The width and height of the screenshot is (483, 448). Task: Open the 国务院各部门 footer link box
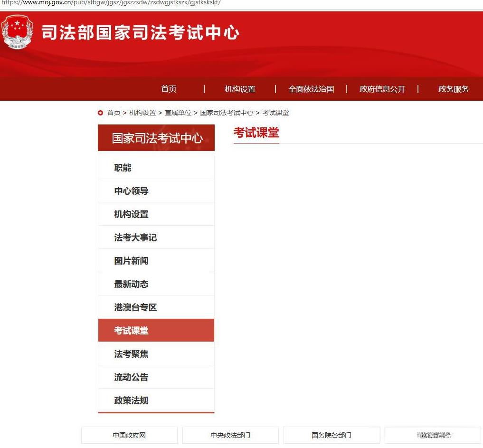click(x=331, y=435)
